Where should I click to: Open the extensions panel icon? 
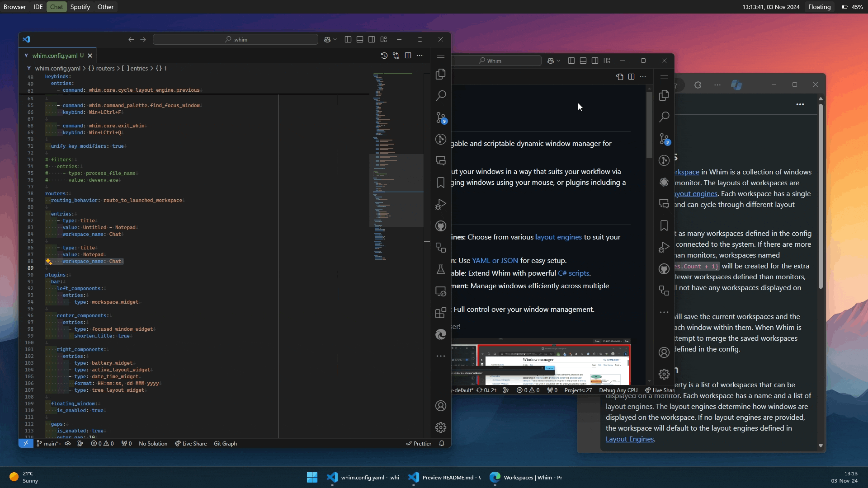[441, 312]
